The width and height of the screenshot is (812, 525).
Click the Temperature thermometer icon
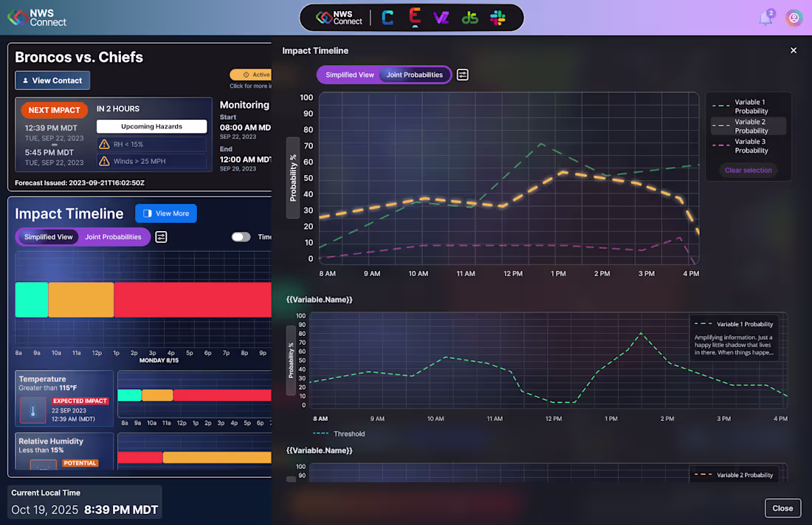[32, 411]
